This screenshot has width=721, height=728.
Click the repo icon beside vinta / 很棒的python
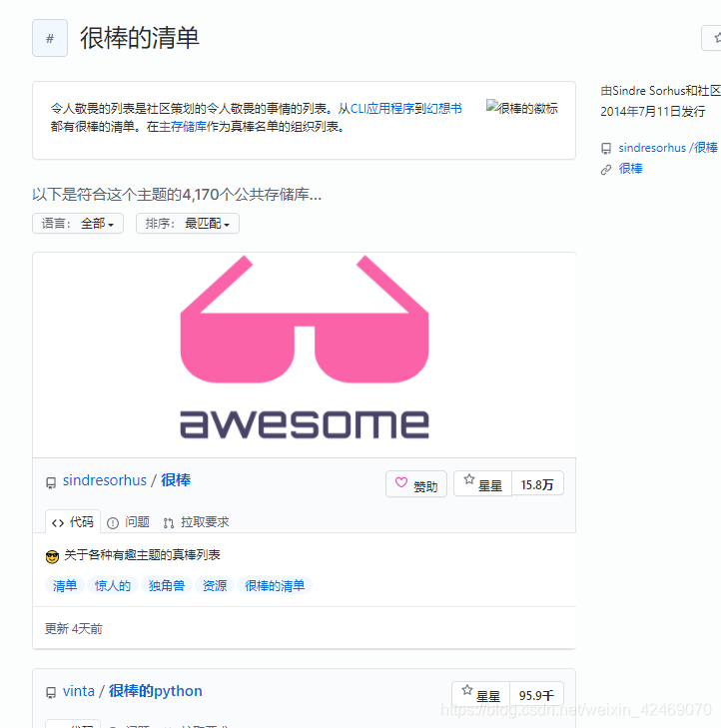click(x=51, y=693)
